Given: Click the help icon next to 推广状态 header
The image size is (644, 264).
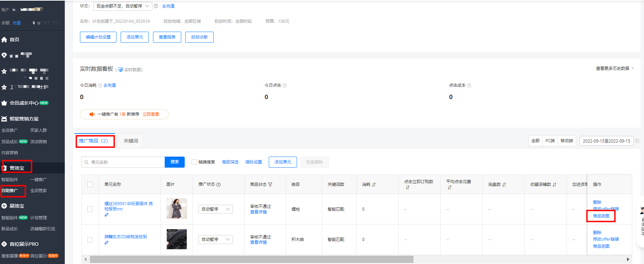Looking at the screenshot, I should pyautogui.click(x=218, y=184).
